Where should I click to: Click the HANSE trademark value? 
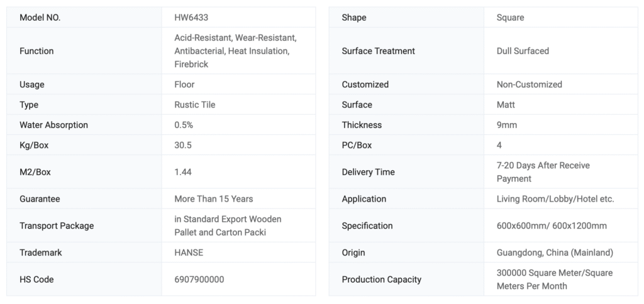coord(189,252)
